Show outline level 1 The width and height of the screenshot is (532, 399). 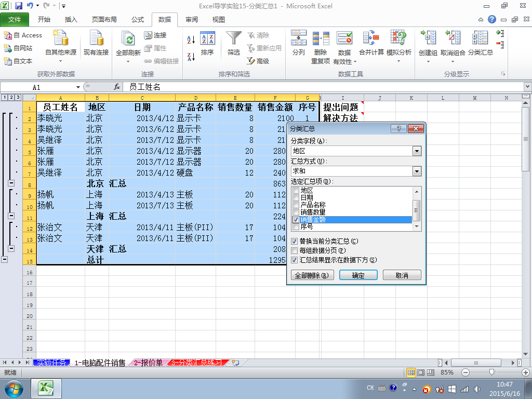pyautogui.click(x=5, y=97)
